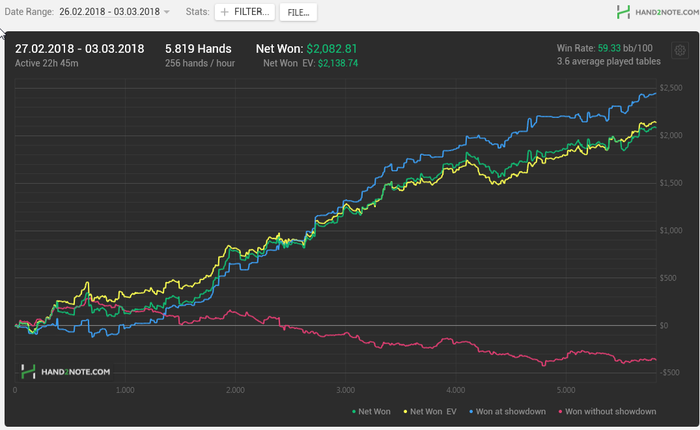Click the date range 26.02.2018 - 03.03.2018 field

pos(109,12)
